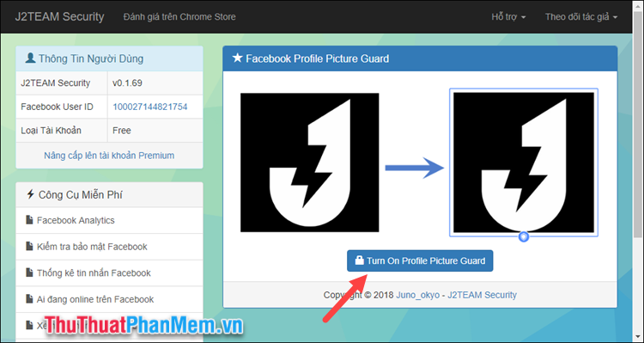Click file icon beside Thống kê tin nhắn
The height and width of the screenshot is (343, 644).
(29, 273)
